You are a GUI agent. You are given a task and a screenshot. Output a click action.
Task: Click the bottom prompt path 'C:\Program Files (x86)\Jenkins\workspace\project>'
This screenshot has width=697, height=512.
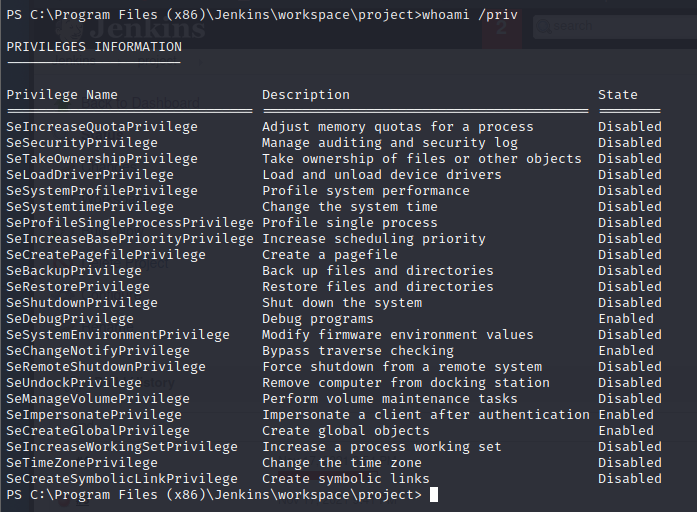(x=226, y=495)
